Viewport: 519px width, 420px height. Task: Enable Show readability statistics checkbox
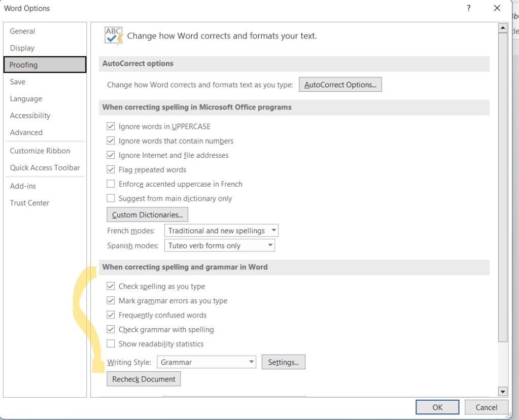pyautogui.click(x=111, y=344)
